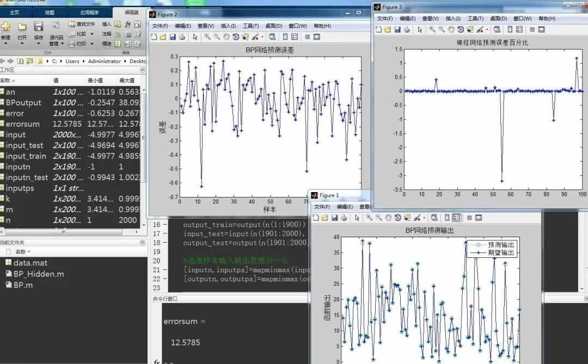Click 查找文件 (Find Files) button in ribbon

81,24
